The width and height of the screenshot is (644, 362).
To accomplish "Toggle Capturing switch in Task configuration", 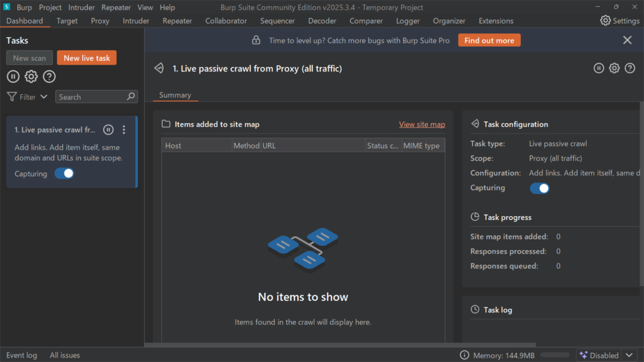I will 539,188.
